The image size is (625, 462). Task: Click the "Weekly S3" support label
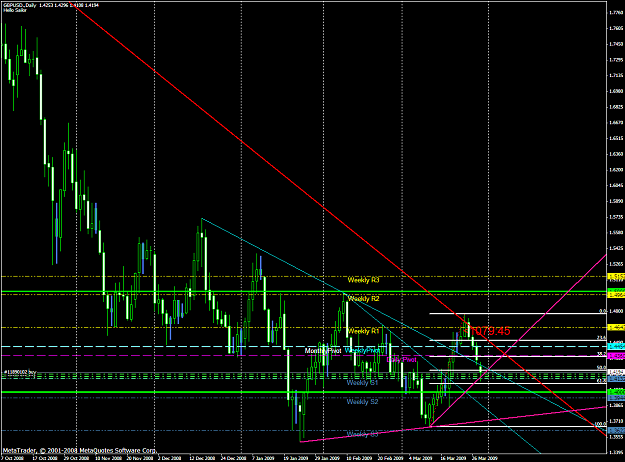coord(362,434)
